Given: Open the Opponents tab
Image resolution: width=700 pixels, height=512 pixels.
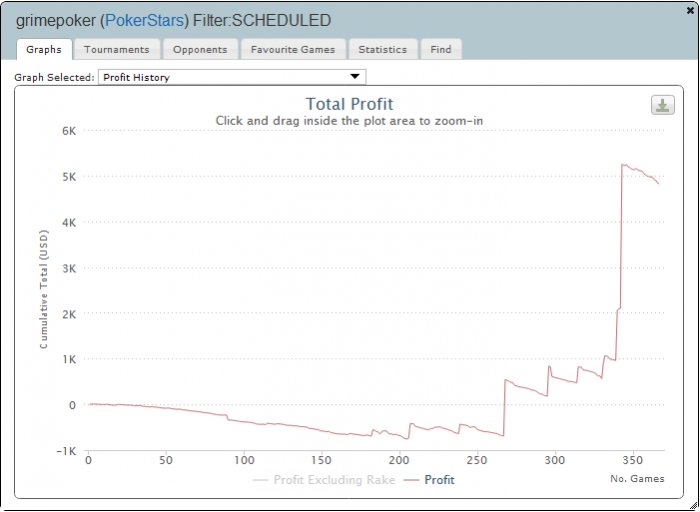Looking at the screenshot, I should [x=200, y=49].
